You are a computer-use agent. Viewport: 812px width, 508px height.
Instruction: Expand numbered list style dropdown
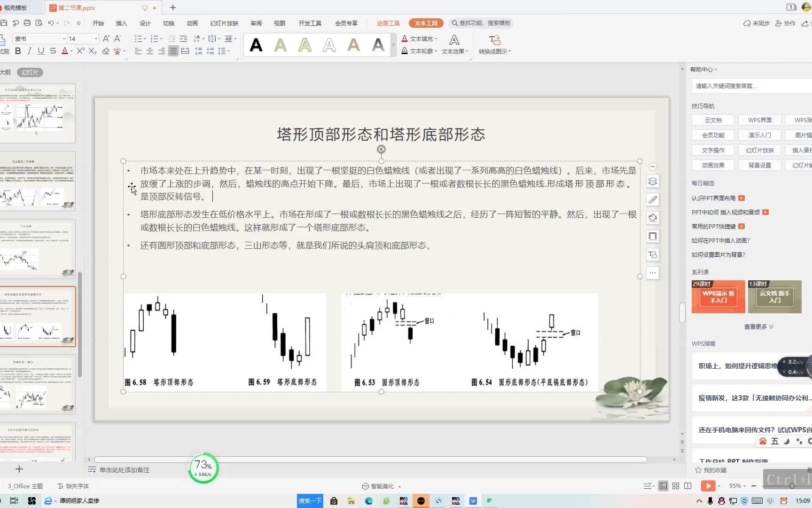161,39
